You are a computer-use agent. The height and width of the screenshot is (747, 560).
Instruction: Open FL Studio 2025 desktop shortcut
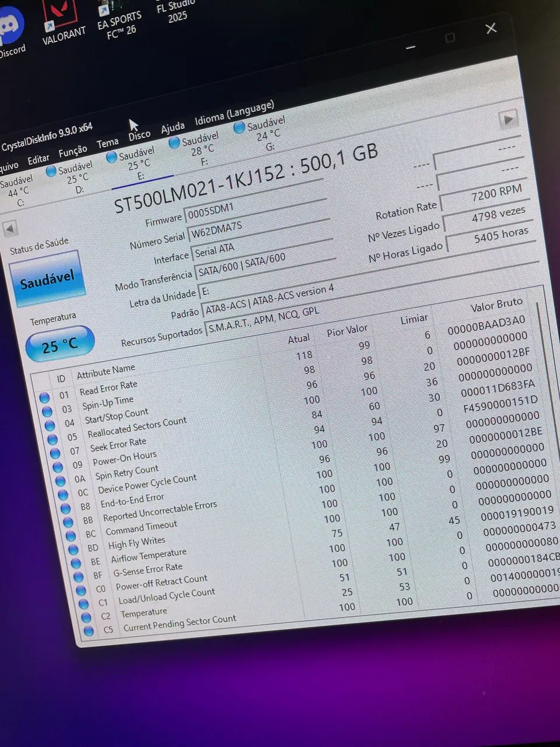click(x=176, y=12)
